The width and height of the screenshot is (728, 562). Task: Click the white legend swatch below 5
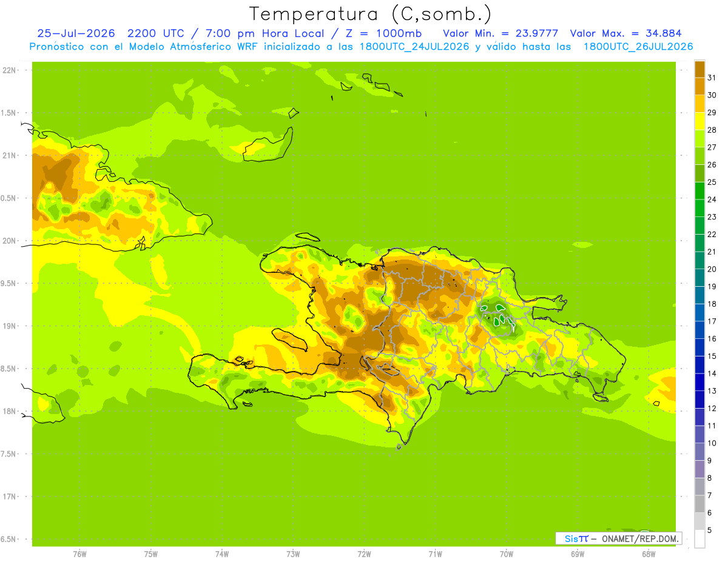[x=699, y=538]
